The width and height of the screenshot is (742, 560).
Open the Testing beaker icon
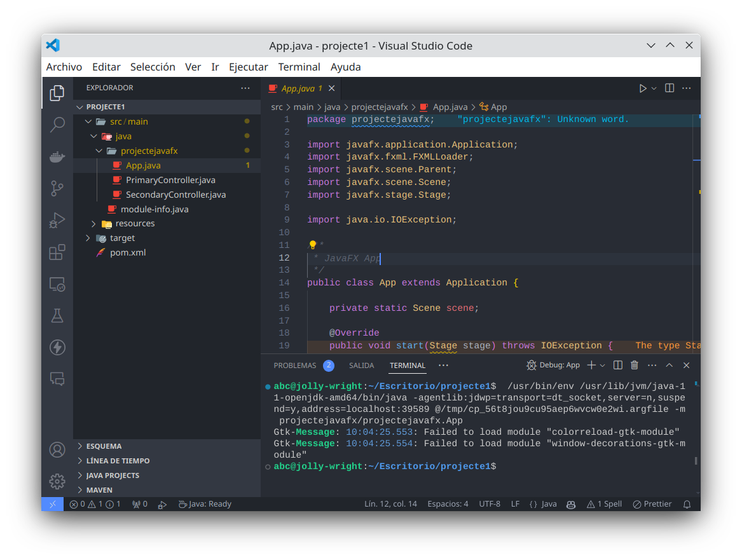pyautogui.click(x=57, y=315)
